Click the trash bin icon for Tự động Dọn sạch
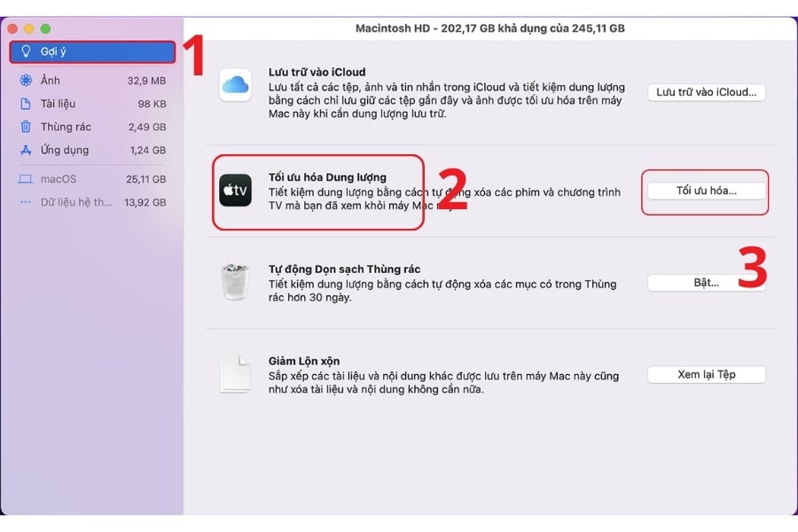 233,280
